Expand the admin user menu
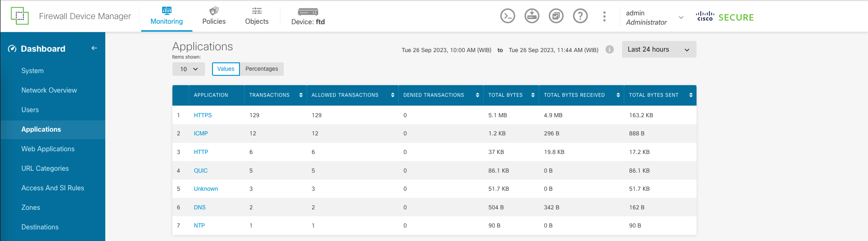This screenshot has width=868, height=241. (681, 17)
